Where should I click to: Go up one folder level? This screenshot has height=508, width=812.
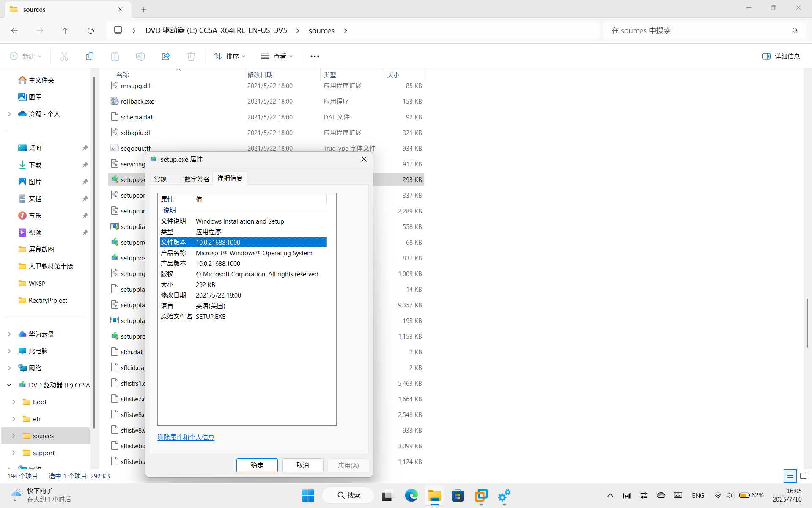pos(65,30)
